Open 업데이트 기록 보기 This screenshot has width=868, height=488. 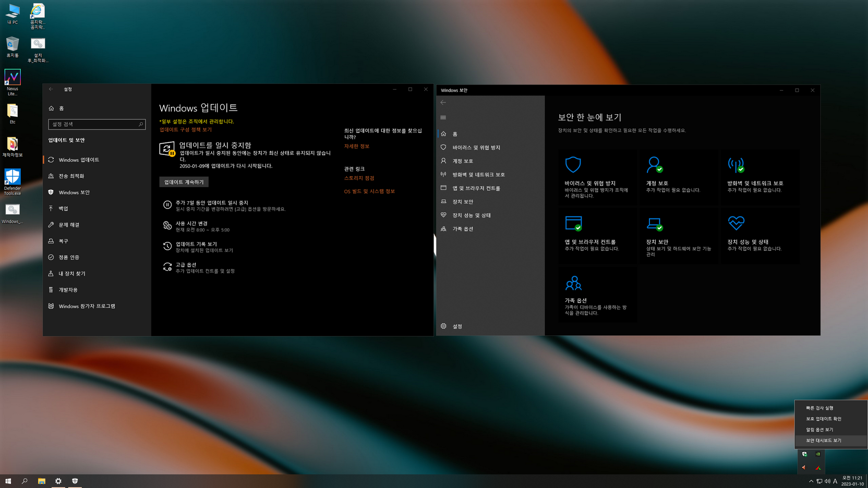198,247
